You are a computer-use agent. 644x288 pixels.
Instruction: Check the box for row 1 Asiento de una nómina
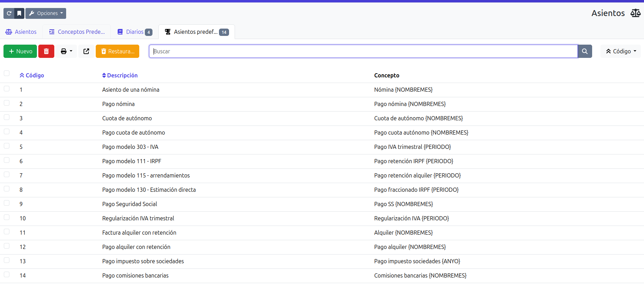tap(7, 89)
